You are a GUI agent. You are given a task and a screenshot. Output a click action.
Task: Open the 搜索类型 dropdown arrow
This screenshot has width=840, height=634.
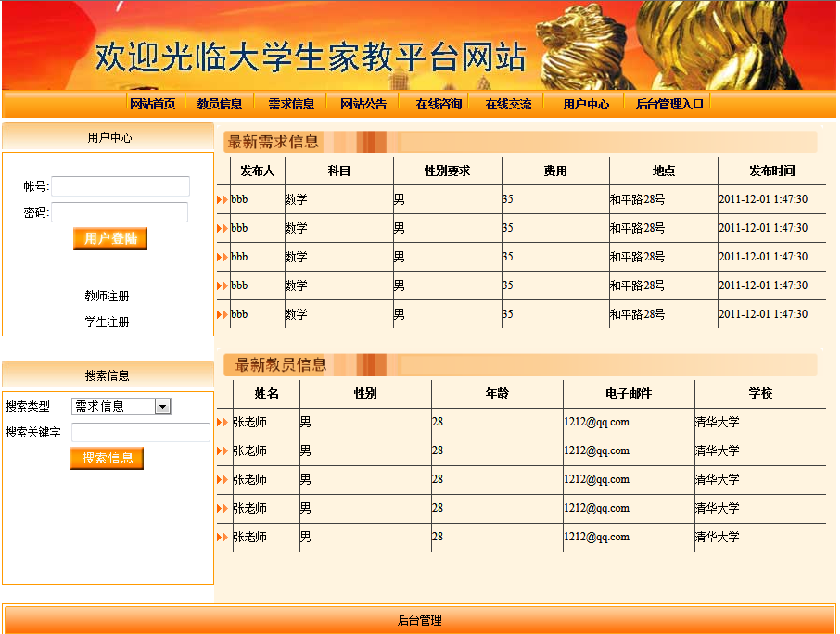(163, 406)
